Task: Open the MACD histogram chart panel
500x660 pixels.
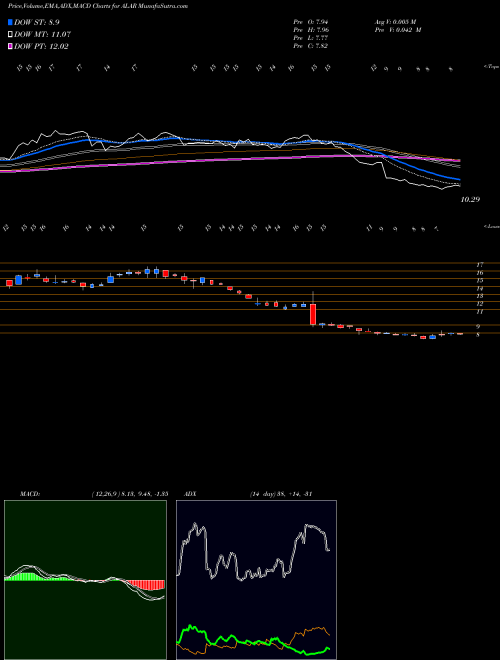Action: click(85, 580)
